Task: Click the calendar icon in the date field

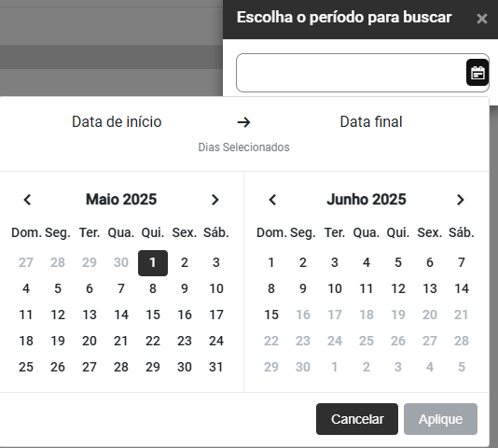Action: tap(477, 73)
